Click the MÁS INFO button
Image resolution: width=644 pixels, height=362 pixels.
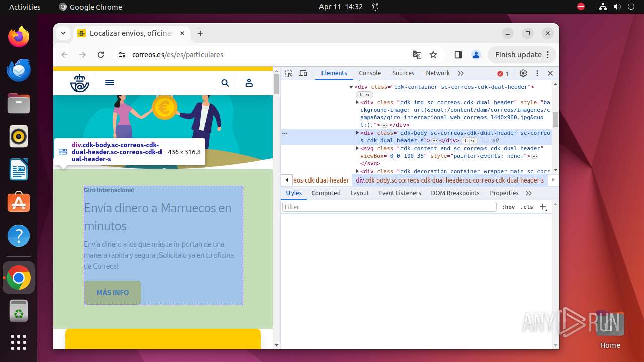coord(113,293)
